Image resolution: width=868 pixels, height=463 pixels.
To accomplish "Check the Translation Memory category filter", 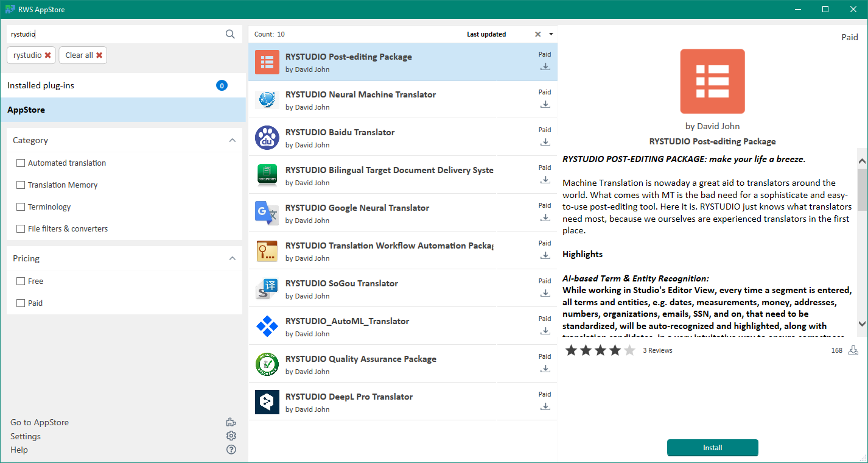I will pyautogui.click(x=21, y=185).
